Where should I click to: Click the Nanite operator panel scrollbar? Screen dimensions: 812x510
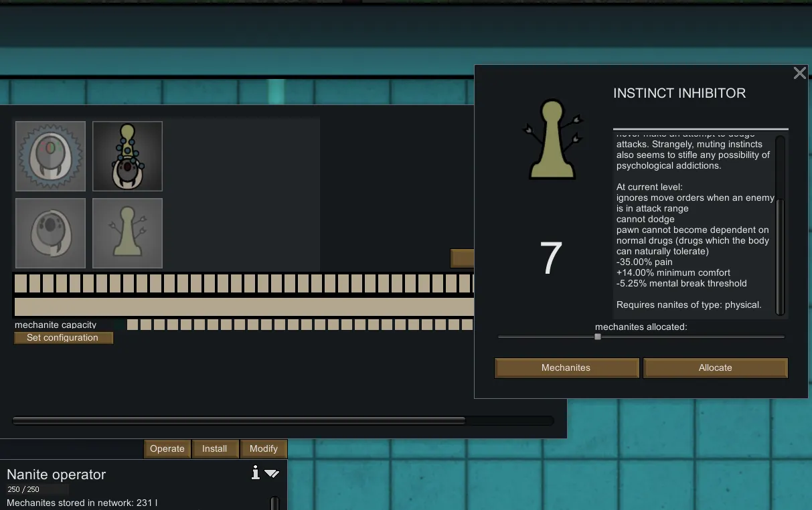[x=274, y=503]
